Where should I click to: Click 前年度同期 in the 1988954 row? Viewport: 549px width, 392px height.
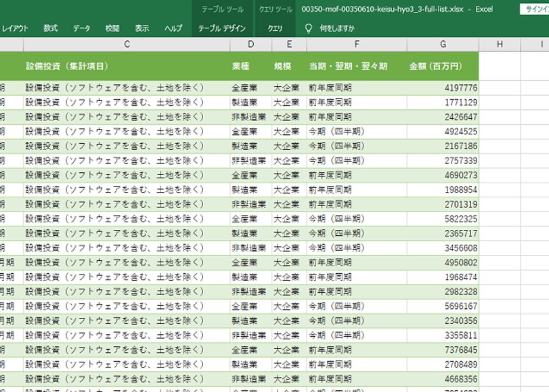click(330, 189)
